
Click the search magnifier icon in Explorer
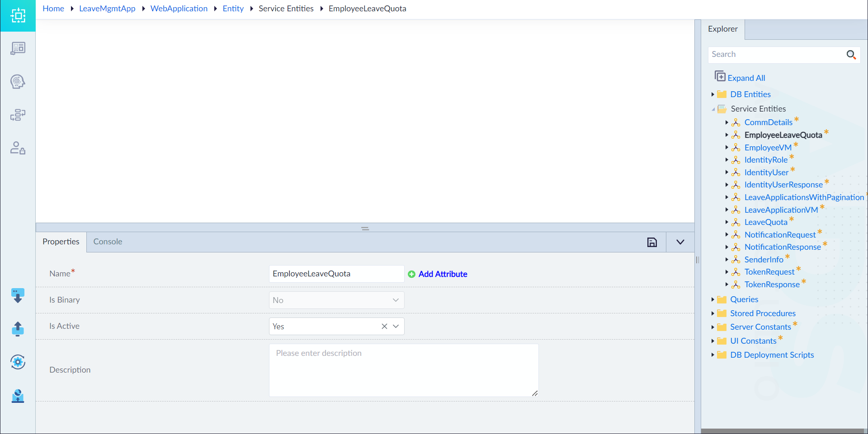tap(851, 55)
